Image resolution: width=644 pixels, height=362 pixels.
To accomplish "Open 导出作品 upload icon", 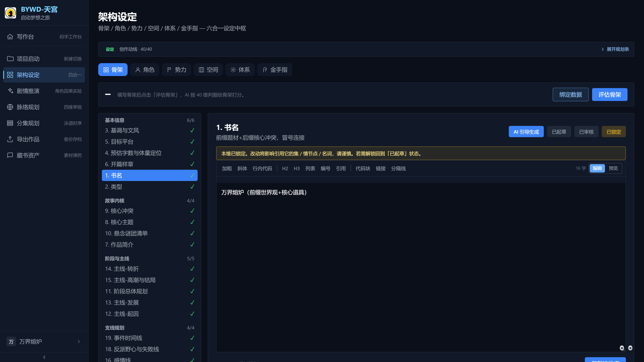I will pos(10,139).
